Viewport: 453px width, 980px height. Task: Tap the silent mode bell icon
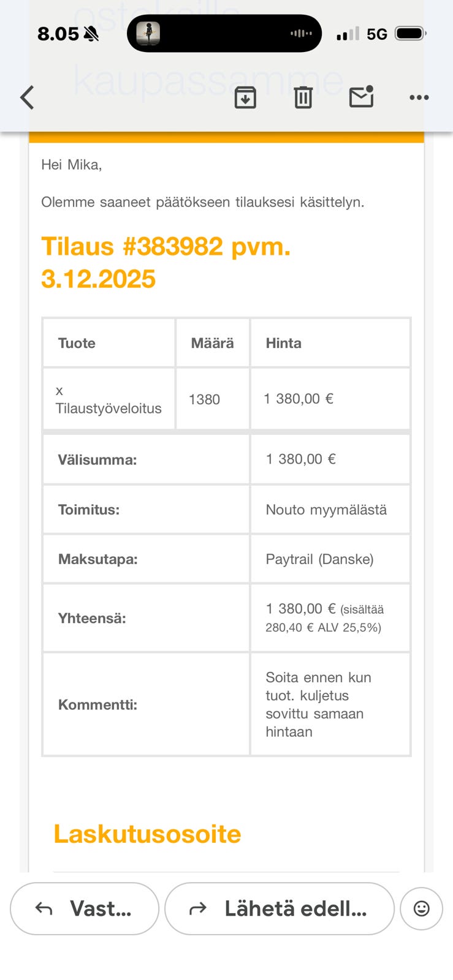tap(91, 34)
